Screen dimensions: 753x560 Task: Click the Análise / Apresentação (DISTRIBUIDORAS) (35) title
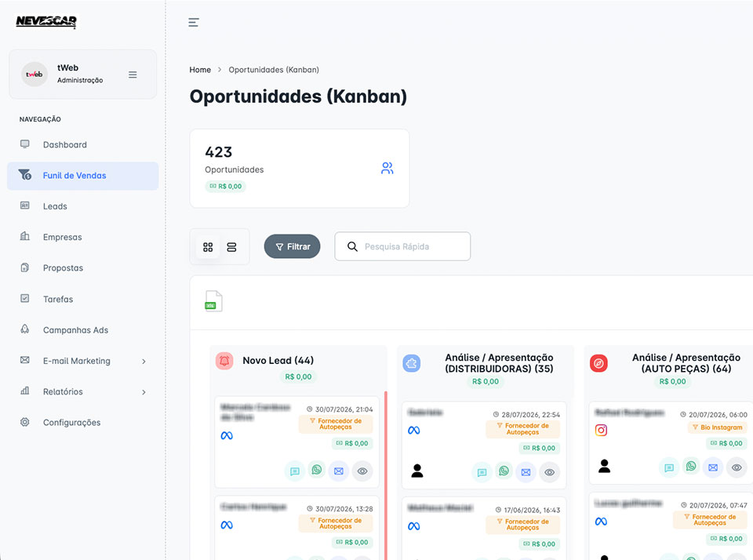click(499, 363)
